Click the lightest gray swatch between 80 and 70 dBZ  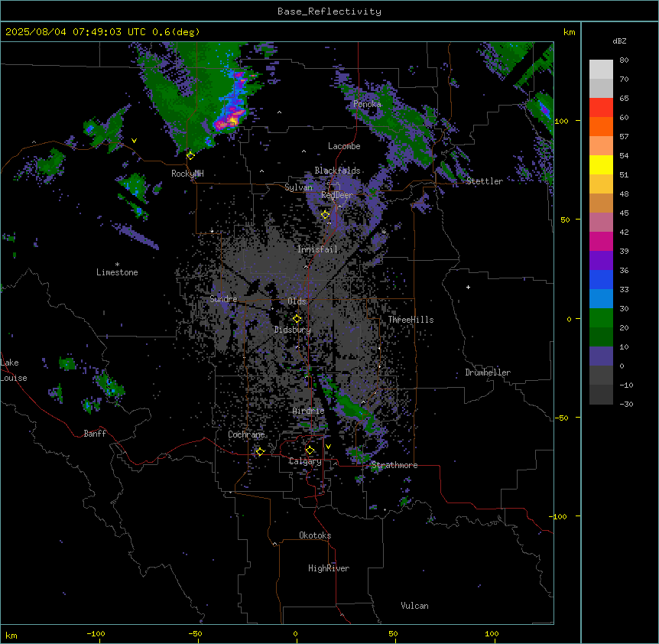pos(601,70)
